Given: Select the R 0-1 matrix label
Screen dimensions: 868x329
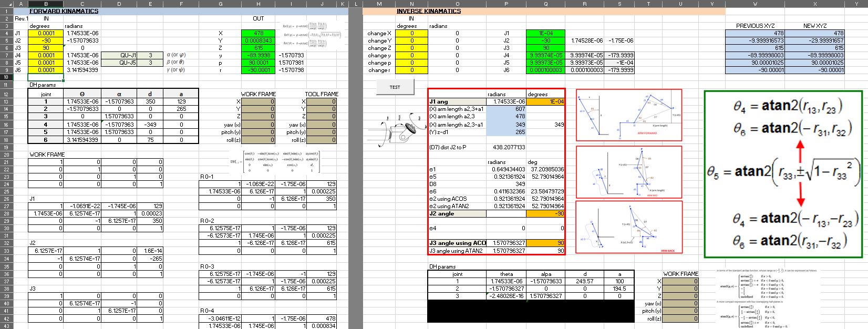Looking at the screenshot, I should click(207, 177).
